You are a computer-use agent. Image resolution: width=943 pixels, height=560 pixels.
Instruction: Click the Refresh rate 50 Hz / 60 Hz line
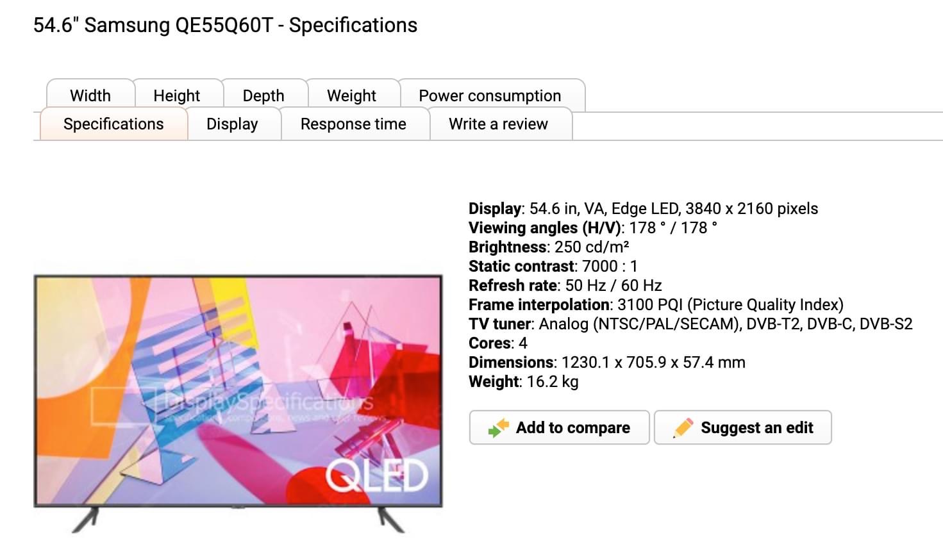click(x=565, y=285)
